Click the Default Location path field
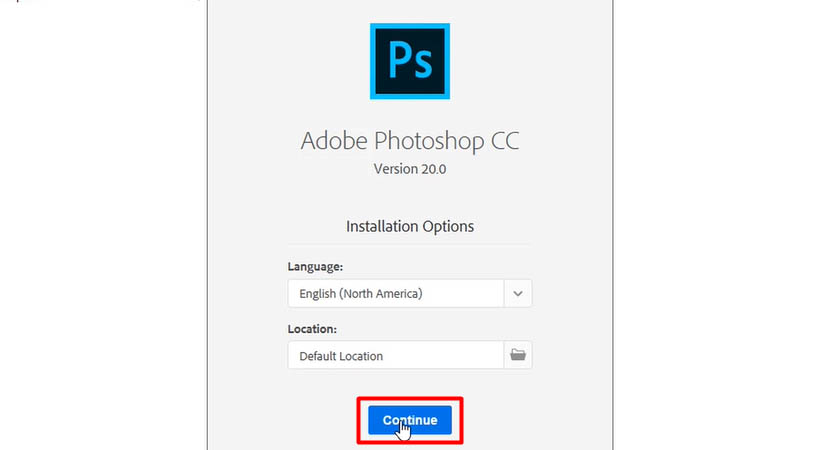The width and height of the screenshot is (820, 450). 395,355
